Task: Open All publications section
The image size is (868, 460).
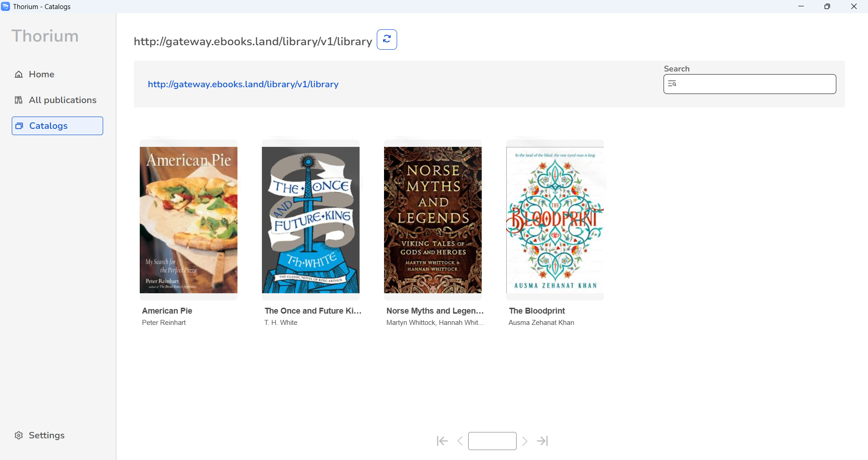Action: pyautogui.click(x=57, y=100)
